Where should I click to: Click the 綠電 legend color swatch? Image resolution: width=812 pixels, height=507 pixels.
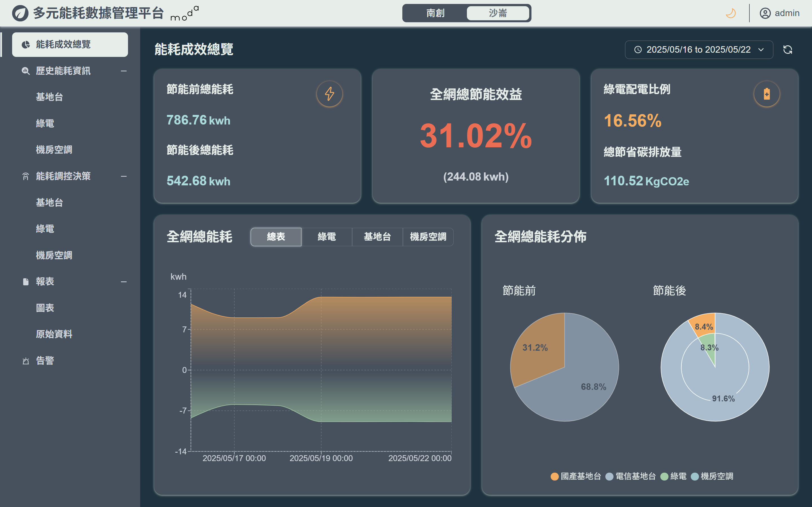pyautogui.click(x=664, y=477)
